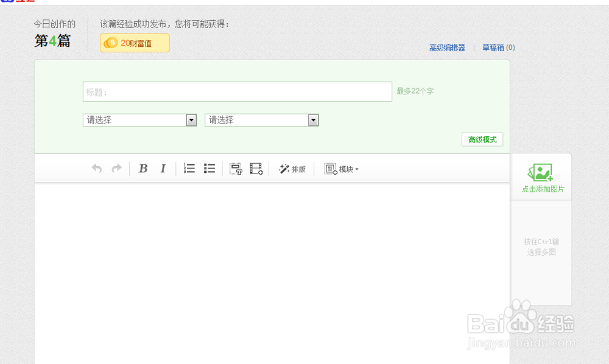Click the 按住Ctrl键选择多图 hint area

(541, 247)
